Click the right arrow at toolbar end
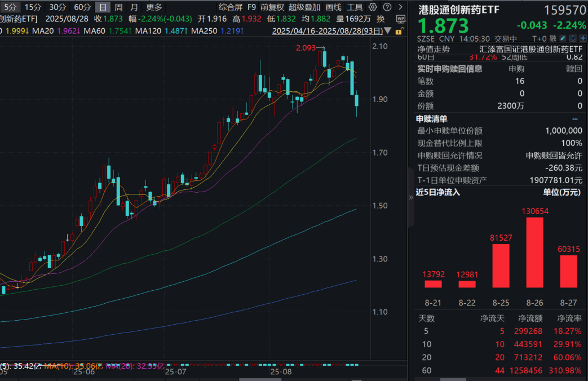 (400, 7)
